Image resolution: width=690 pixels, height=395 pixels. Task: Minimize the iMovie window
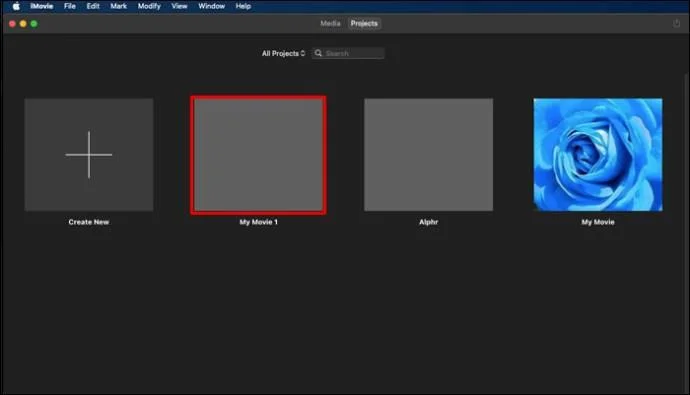[x=23, y=24]
